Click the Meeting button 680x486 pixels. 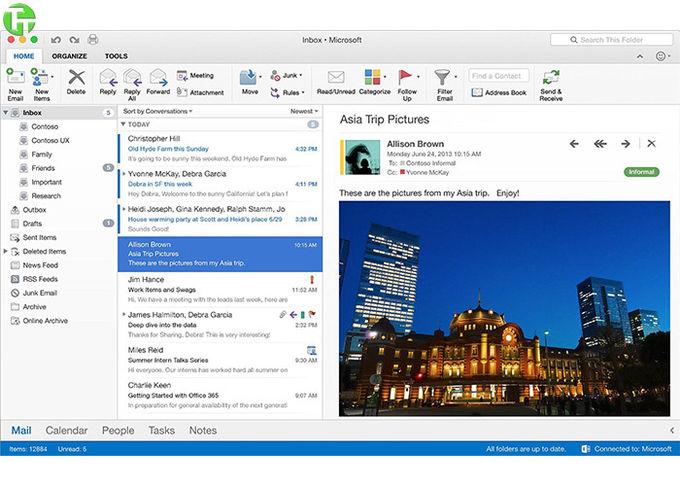(x=196, y=75)
